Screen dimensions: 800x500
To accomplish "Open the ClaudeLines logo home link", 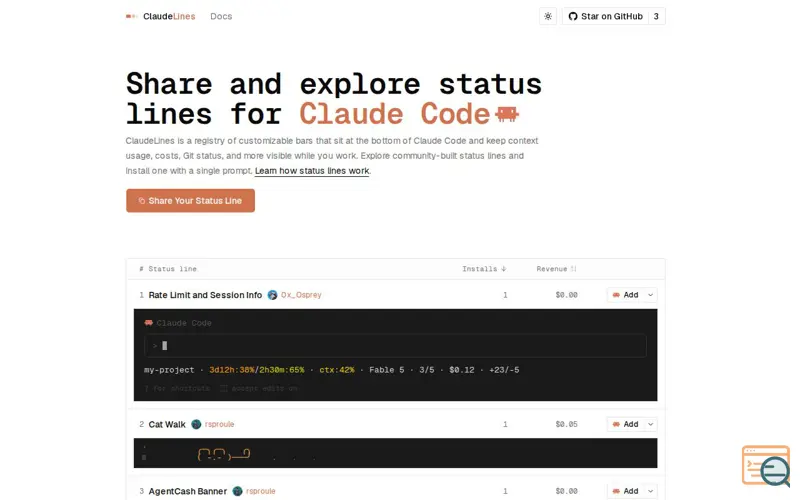I will (x=160, y=16).
